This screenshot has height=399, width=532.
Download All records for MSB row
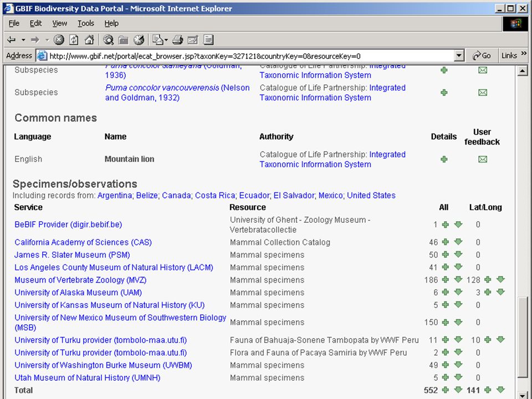(458, 322)
